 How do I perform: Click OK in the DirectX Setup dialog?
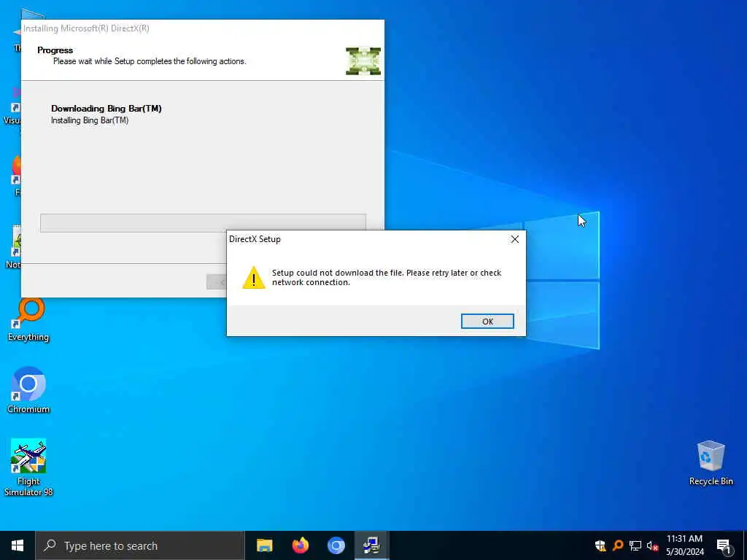[487, 322]
